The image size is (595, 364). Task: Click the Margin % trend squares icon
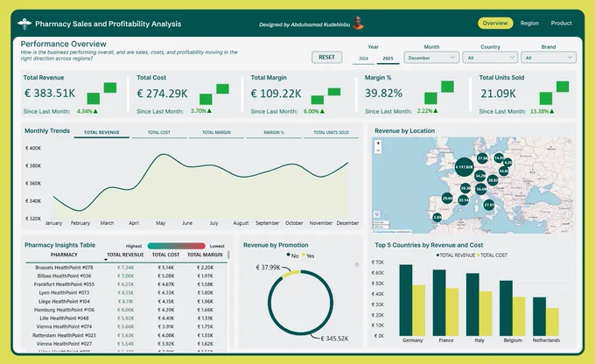439,93
